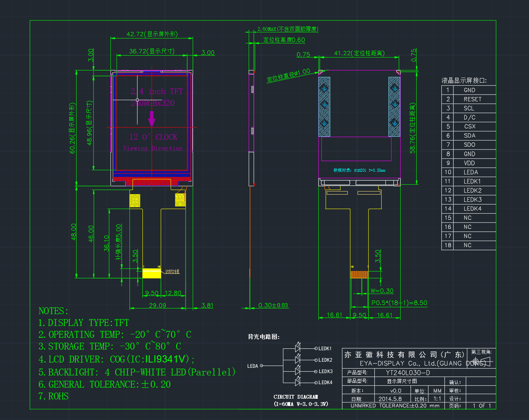Select the yellow connector block labeled 对位线
529x420 pixels.
152,273
